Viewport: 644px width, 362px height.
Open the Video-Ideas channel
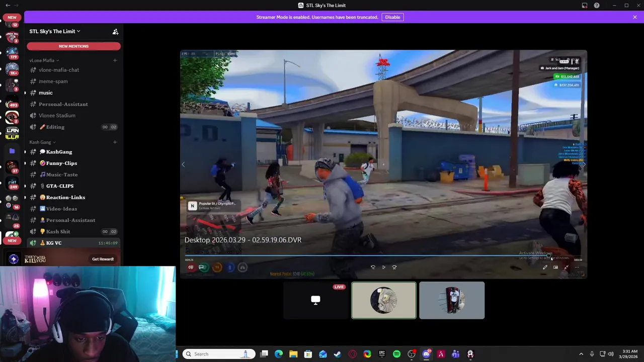click(x=73, y=209)
